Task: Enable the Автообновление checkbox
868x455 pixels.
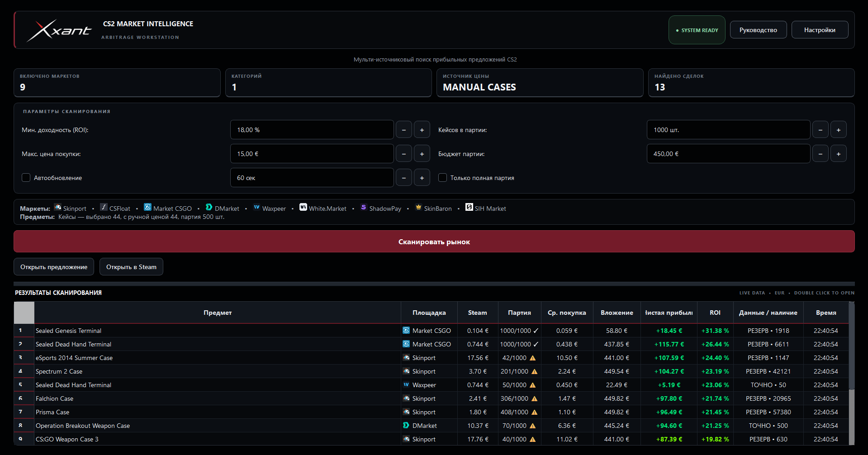Action: [x=26, y=178]
